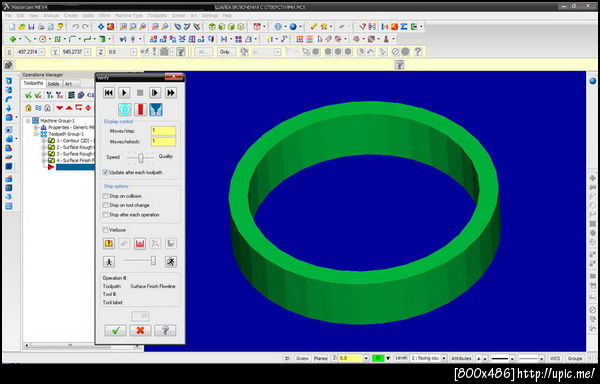Toggle the Verbose checkbox
Image resolution: width=600 pixels, height=384 pixels.
(105, 230)
